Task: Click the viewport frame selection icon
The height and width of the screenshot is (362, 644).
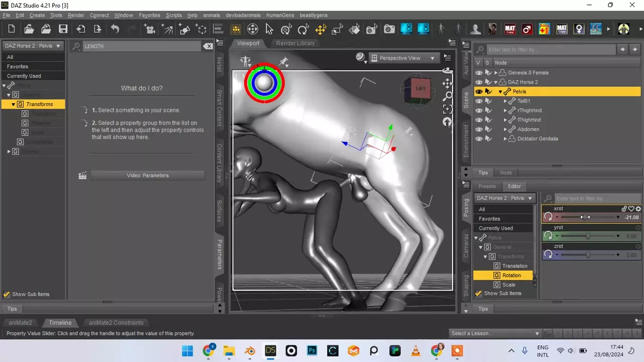Action: coord(447,109)
